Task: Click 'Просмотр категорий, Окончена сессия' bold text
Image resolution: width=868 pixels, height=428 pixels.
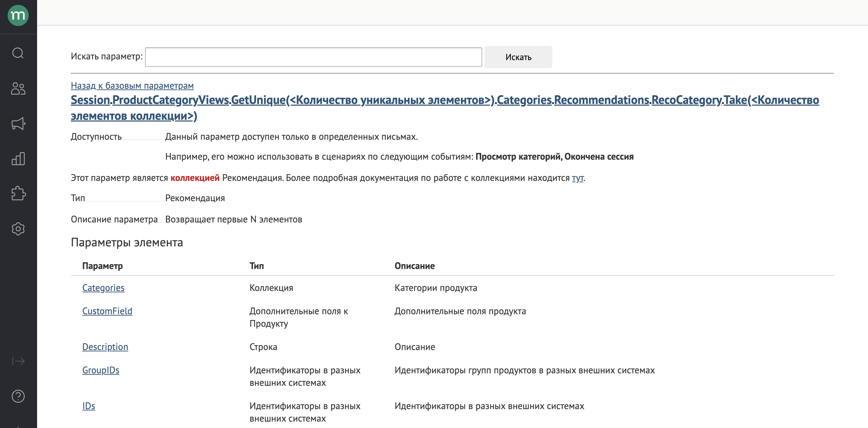Action: (x=554, y=157)
